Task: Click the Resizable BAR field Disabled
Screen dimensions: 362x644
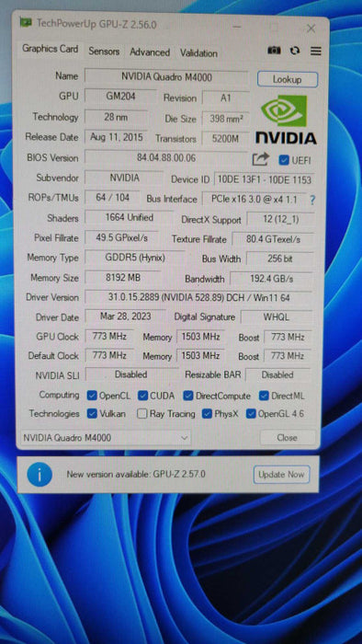Action: click(x=278, y=375)
